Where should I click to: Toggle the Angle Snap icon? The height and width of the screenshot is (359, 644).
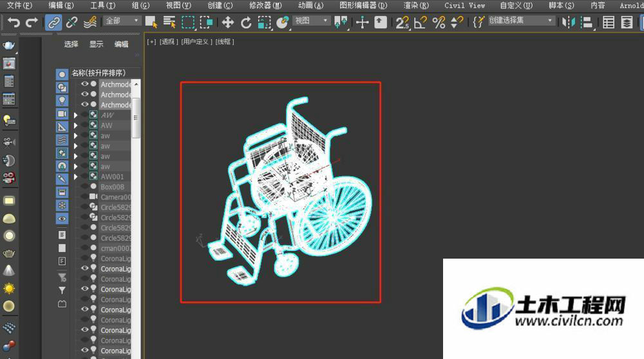click(421, 22)
